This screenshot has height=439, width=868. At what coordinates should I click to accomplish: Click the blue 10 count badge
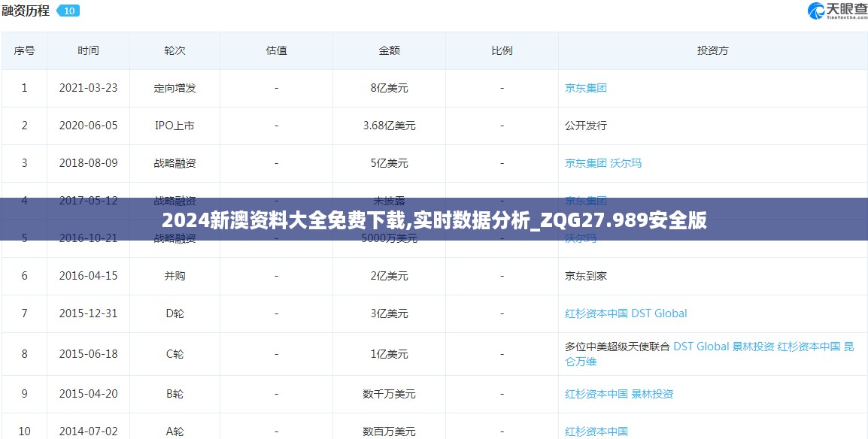click(68, 11)
